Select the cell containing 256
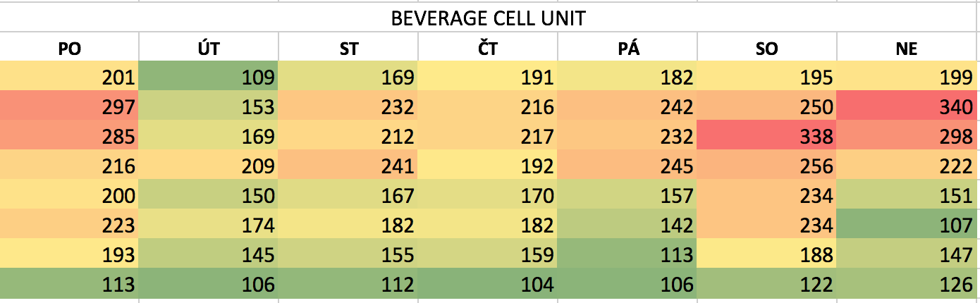This screenshot has height=303, width=980. 767,166
